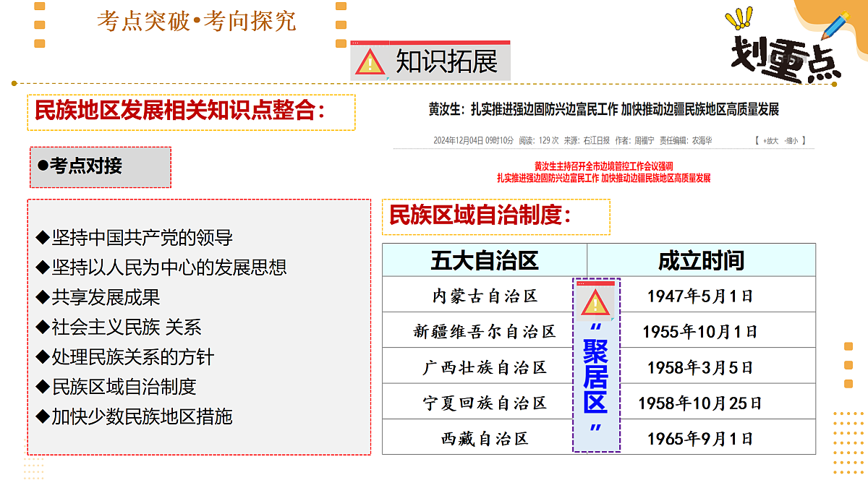Click the article headline starting 黄汝生: 扎实推进
Image resolution: width=868 pixels, height=488 pixels.
[604, 110]
